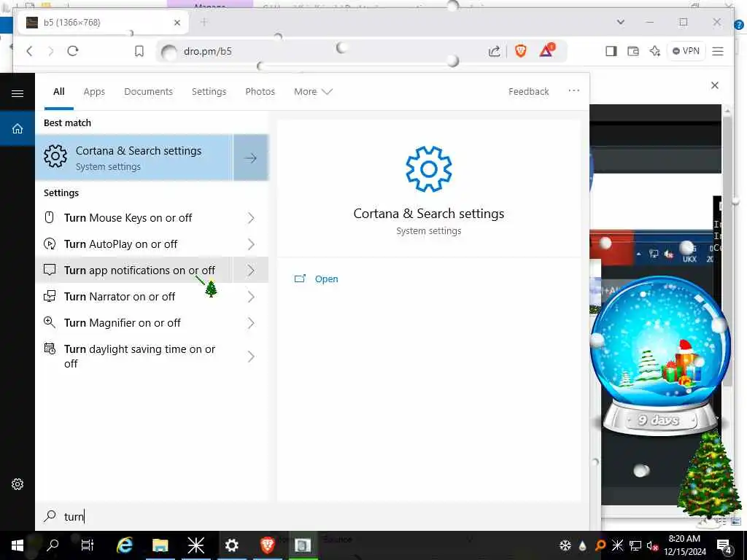Click the share icon in address bar
The height and width of the screenshot is (560, 747).
(x=495, y=51)
